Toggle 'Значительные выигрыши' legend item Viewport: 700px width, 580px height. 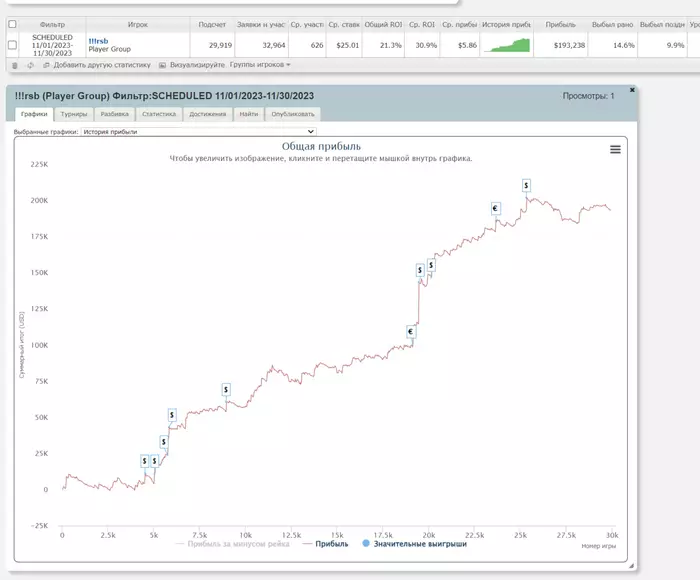click(x=415, y=544)
